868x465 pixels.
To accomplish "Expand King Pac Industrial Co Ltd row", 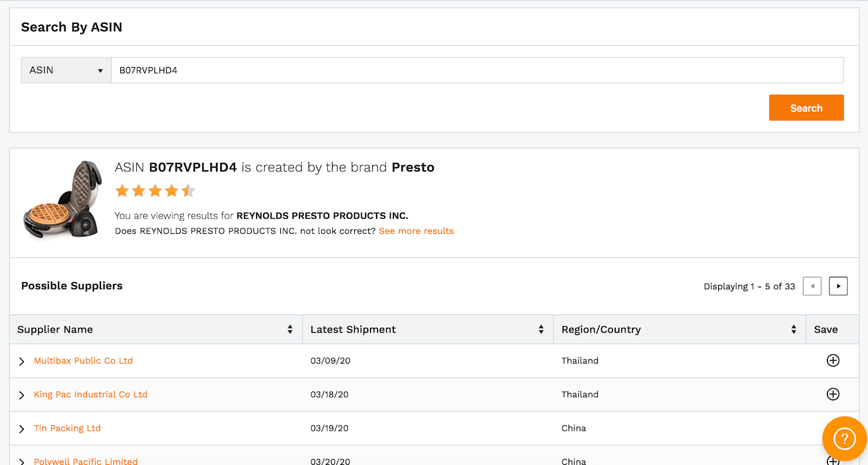I will (x=22, y=395).
